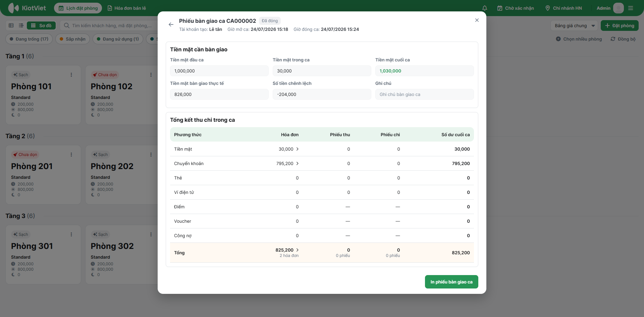Switch to the table grid view icon
The image size is (644, 317).
11,25
